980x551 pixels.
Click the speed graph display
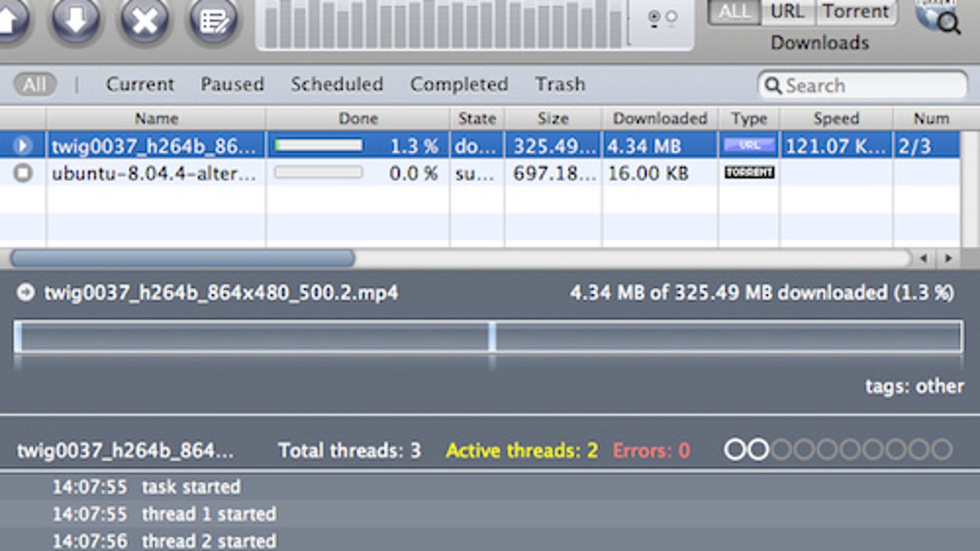(443, 24)
